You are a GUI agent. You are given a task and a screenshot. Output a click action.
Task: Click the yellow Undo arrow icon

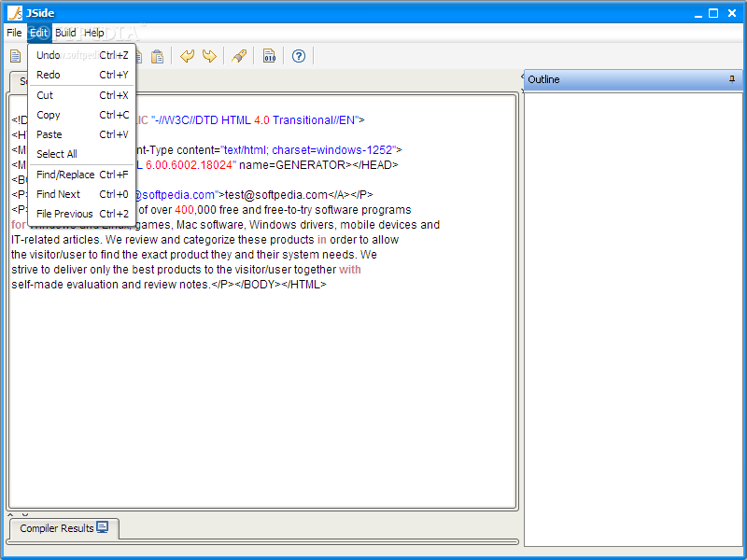coord(188,56)
